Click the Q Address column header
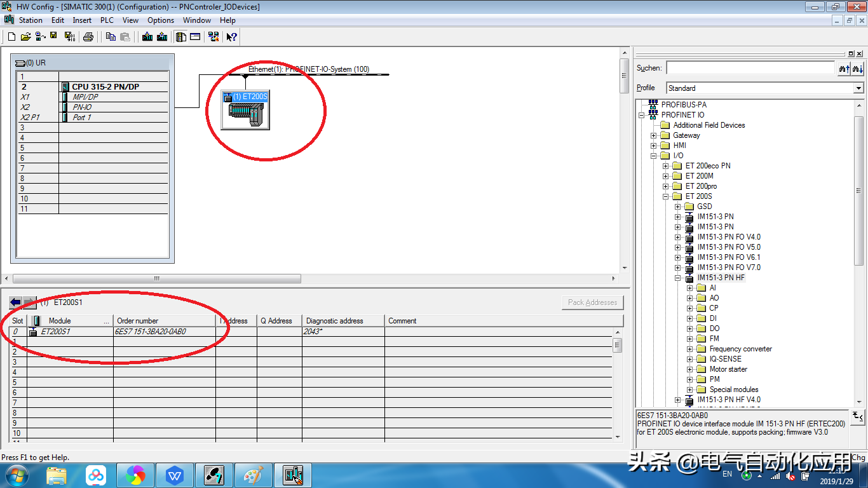The width and height of the screenshot is (868, 488). pos(280,321)
